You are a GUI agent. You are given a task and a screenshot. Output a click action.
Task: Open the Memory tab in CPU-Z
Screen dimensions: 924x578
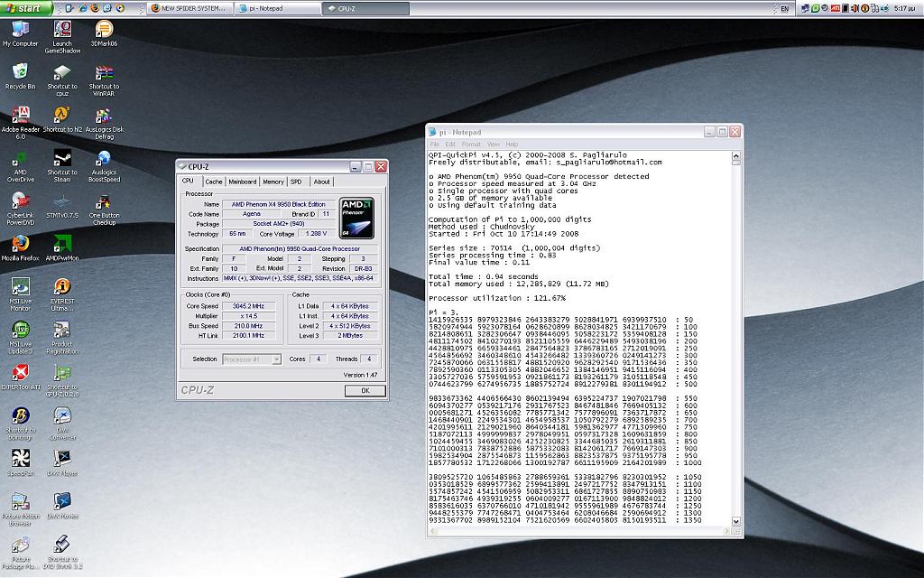click(x=273, y=182)
